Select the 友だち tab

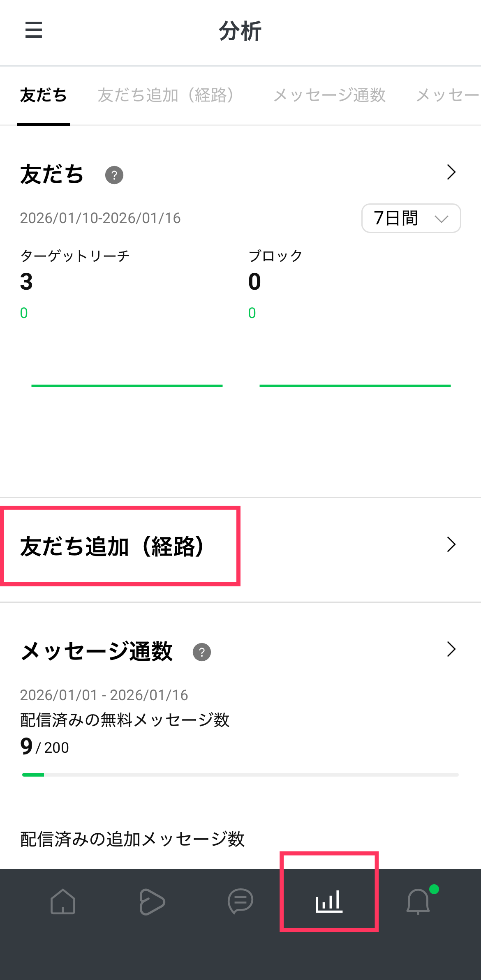pos(44,95)
